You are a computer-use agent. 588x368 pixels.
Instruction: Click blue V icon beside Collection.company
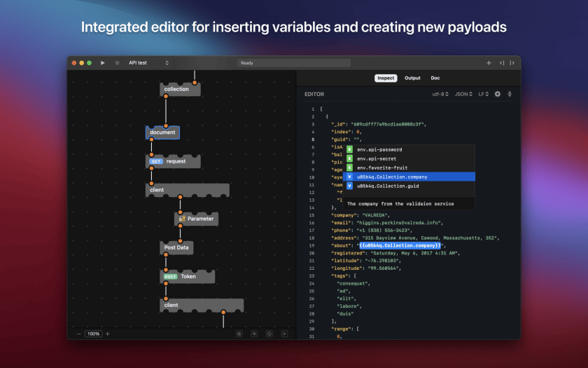349,177
